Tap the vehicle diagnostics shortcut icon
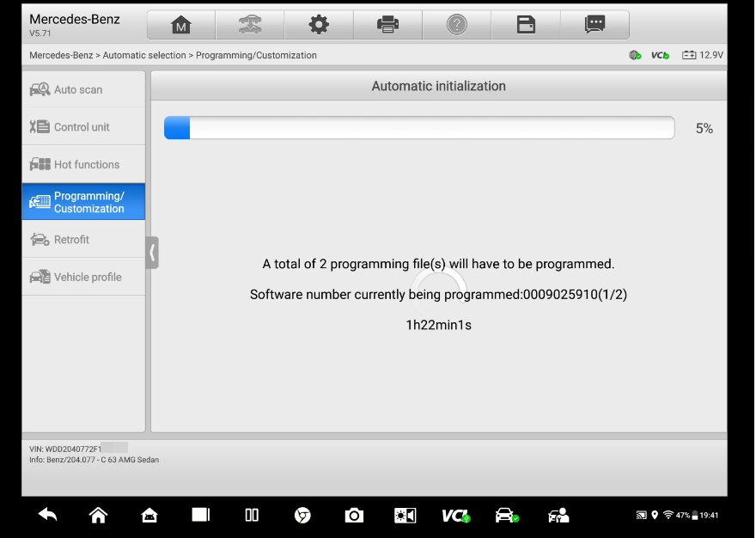This screenshot has height=538, width=756. [x=507, y=516]
